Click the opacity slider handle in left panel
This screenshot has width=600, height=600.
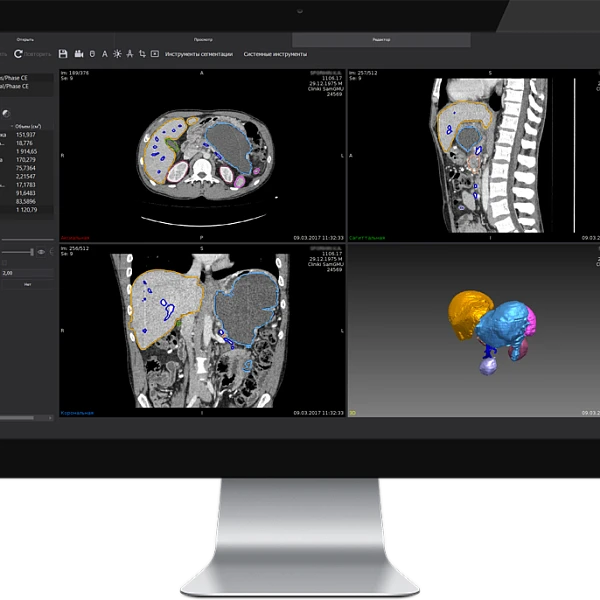tap(30, 252)
